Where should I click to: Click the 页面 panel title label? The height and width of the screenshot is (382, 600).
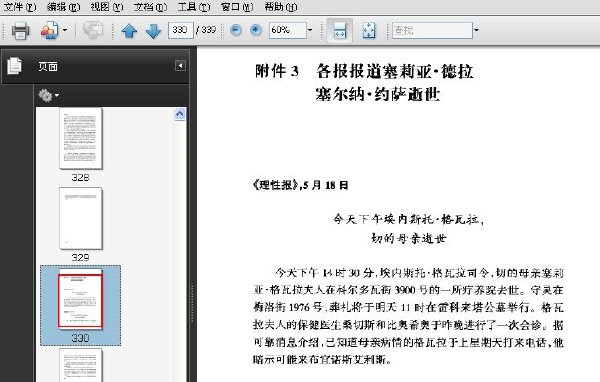[48, 67]
